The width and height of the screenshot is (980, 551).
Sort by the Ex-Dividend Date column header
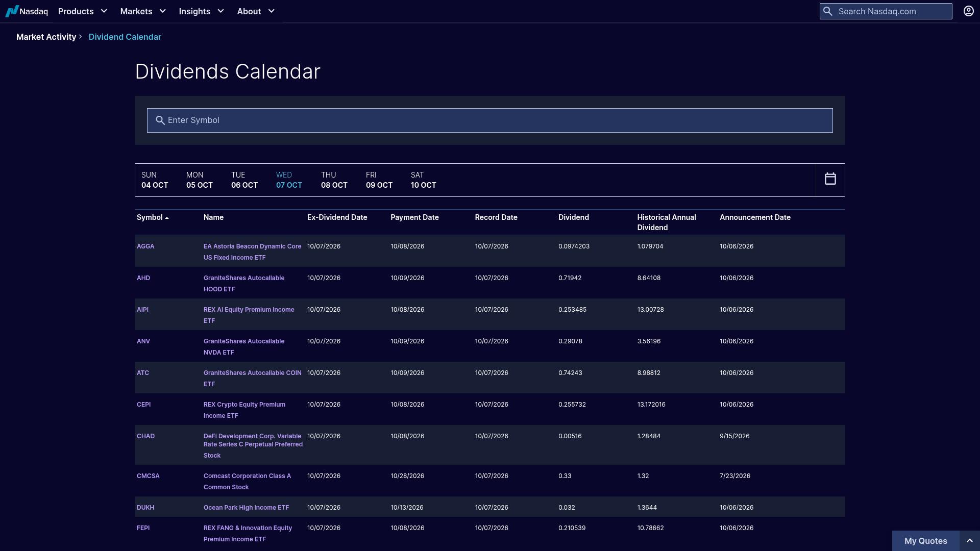pyautogui.click(x=337, y=217)
